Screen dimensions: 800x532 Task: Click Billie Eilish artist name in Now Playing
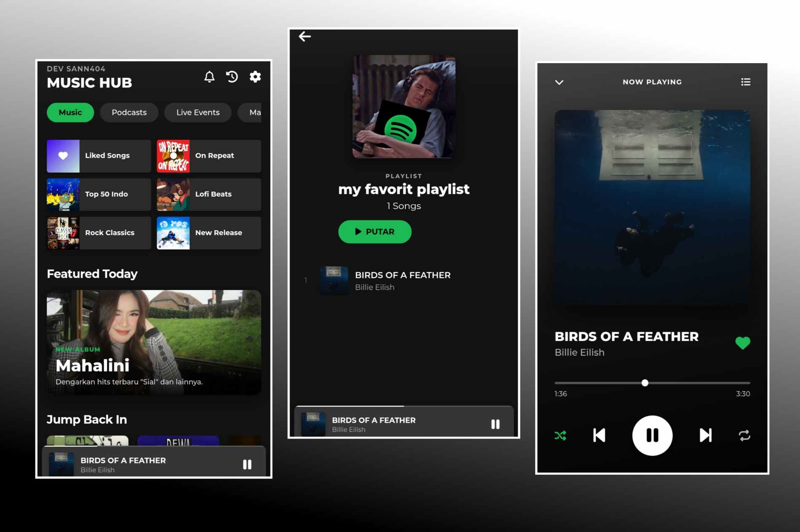(x=579, y=352)
